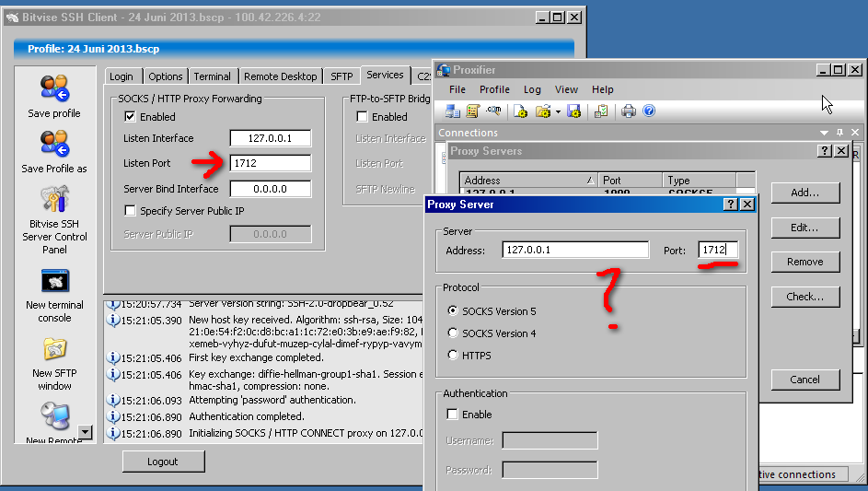Launch New terminal console
The height and width of the screenshot is (491, 868).
(55, 281)
